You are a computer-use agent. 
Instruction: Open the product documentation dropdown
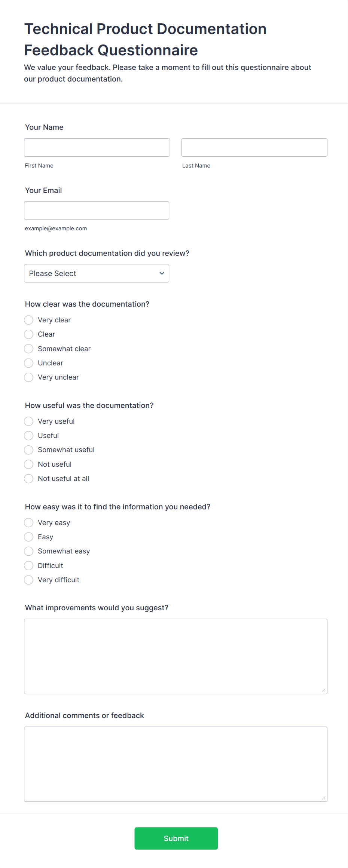97,273
